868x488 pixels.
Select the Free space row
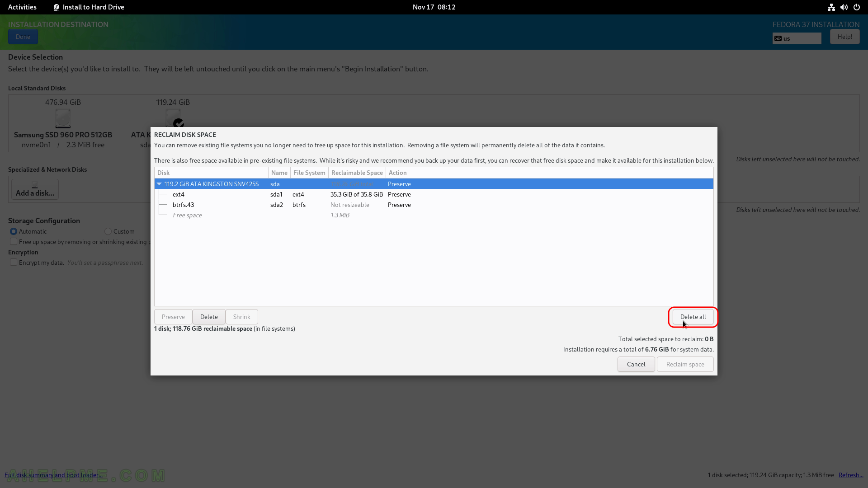pyautogui.click(x=434, y=215)
